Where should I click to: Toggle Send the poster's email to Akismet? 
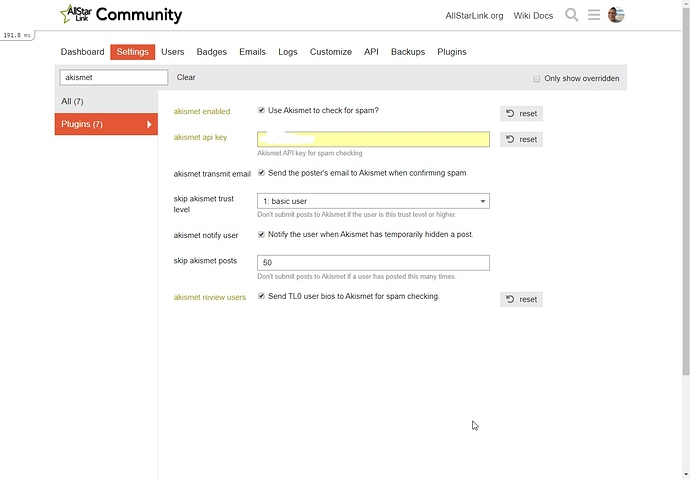(261, 173)
